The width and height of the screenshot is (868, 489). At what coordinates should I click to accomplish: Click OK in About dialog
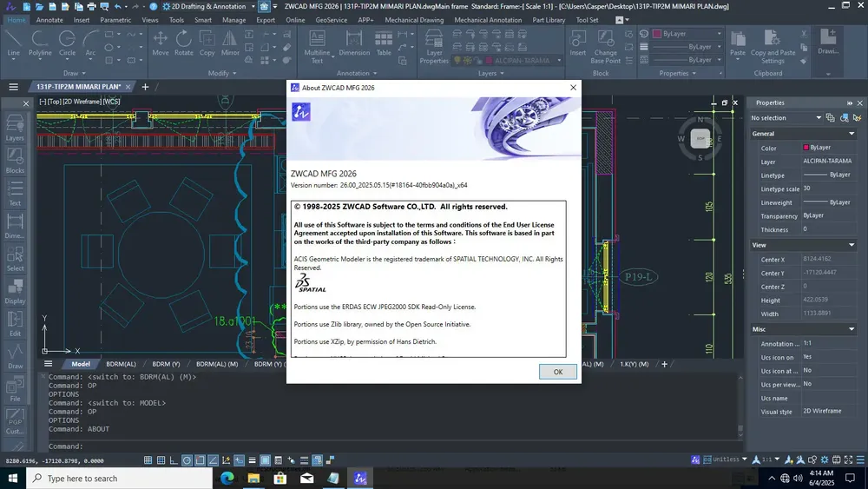tap(557, 372)
